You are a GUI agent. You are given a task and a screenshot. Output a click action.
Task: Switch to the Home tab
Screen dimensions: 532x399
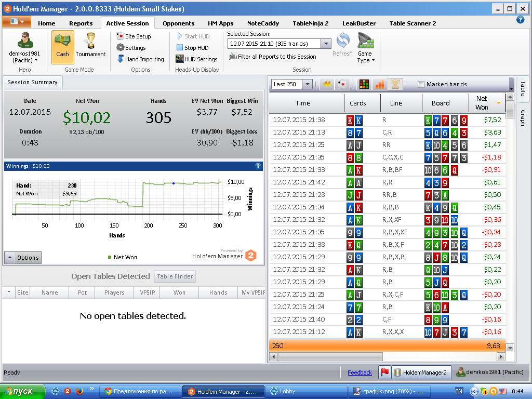[46, 23]
